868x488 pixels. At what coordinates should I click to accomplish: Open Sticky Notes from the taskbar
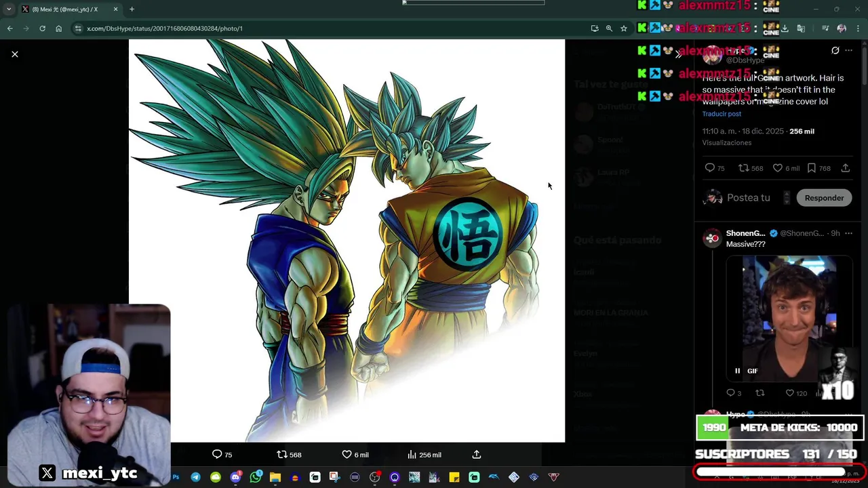454,477
